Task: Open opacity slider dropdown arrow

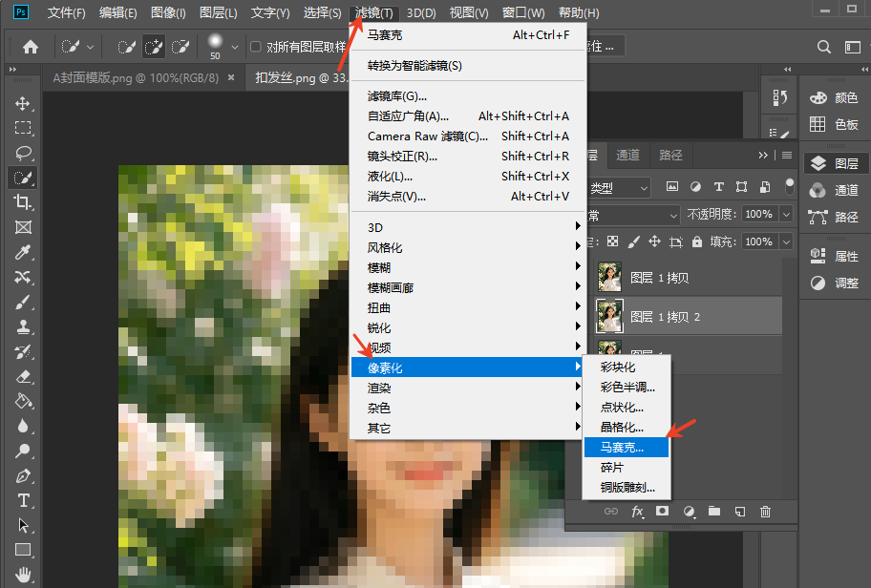Action: click(x=787, y=215)
